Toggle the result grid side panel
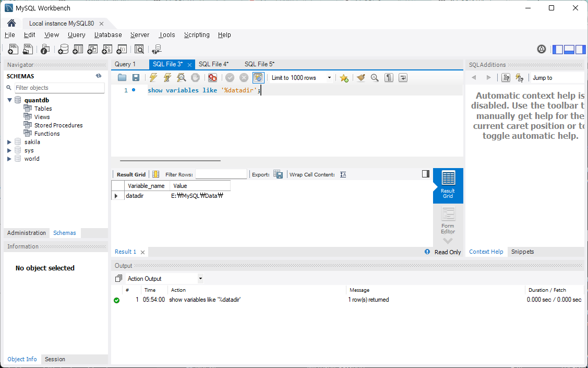 click(x=425, y=174)
